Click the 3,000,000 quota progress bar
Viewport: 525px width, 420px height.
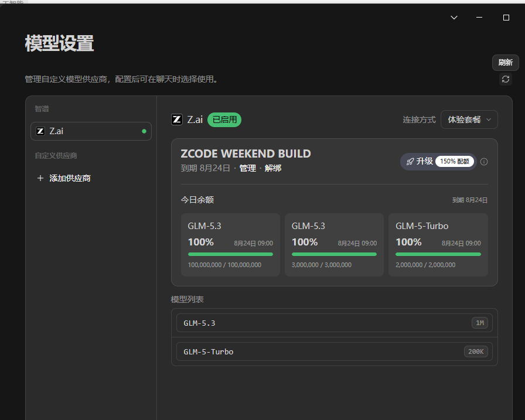[x=334, y=254]
